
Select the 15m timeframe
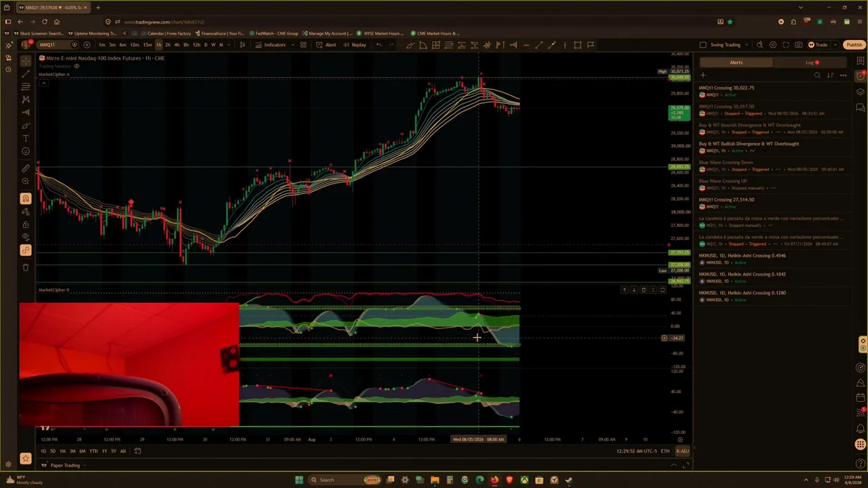(147, 45)
